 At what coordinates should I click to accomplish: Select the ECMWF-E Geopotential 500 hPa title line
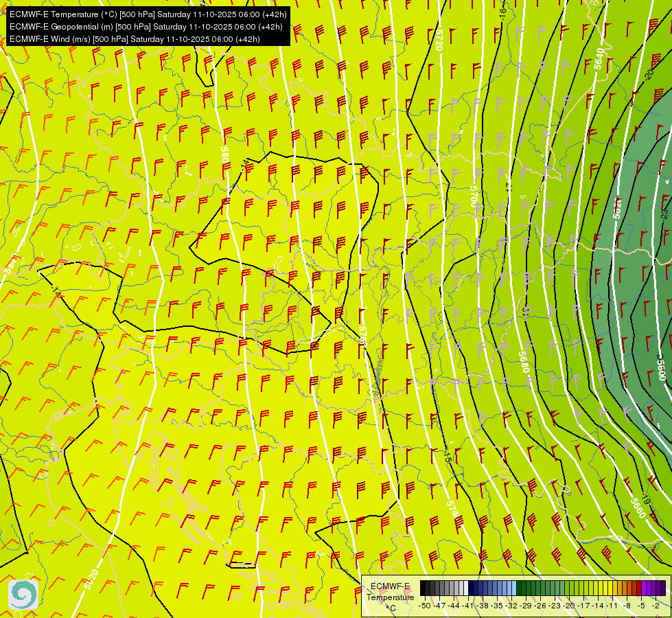click(x=146, y=27)
